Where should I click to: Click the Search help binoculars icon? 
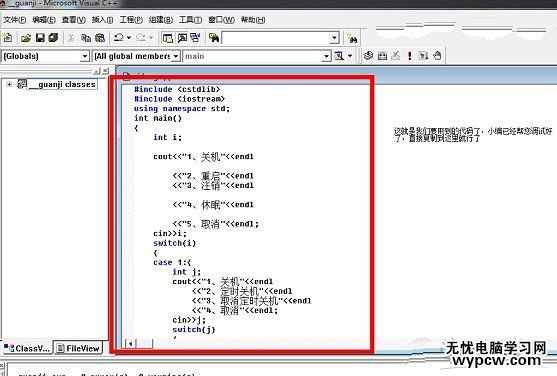(x=352, y=38)
